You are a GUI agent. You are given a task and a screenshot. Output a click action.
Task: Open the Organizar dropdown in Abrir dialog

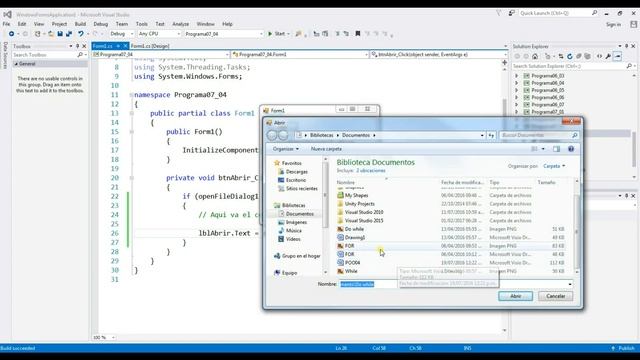pyautogui.click(x=286, y=149)
